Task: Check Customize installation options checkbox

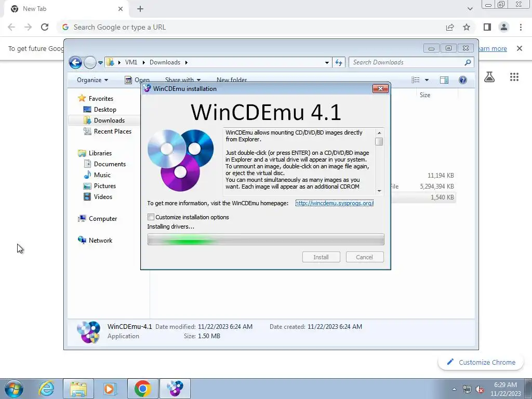Action: click(151, 217)
